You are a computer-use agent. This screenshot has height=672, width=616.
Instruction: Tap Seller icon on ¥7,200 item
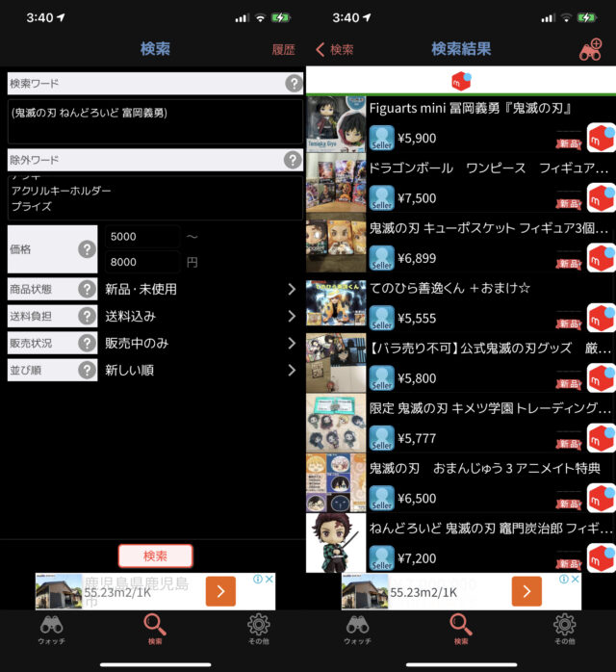click(382, 558)
